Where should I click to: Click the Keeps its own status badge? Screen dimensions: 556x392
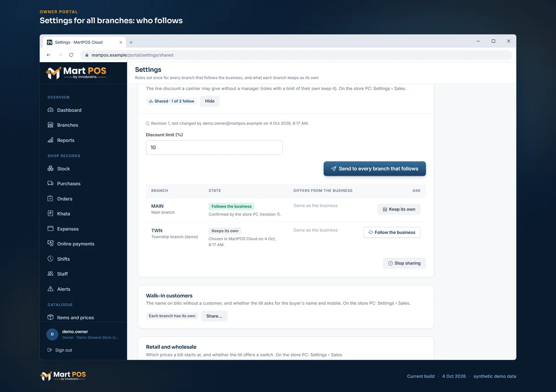coord(225,231)
